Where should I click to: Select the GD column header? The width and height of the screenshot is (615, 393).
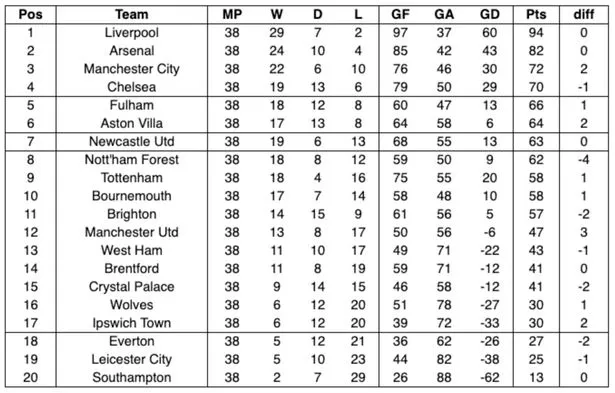[x=489, y=15]
